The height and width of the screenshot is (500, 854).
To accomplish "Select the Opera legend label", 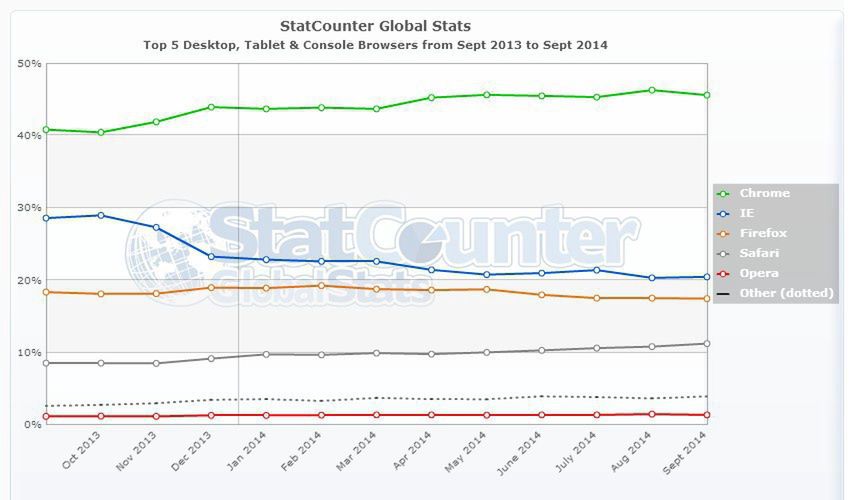I will coord(759,273).
